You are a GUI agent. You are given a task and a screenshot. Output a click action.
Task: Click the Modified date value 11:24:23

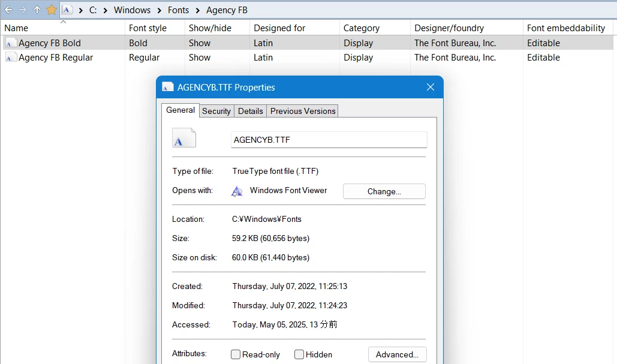290,306
